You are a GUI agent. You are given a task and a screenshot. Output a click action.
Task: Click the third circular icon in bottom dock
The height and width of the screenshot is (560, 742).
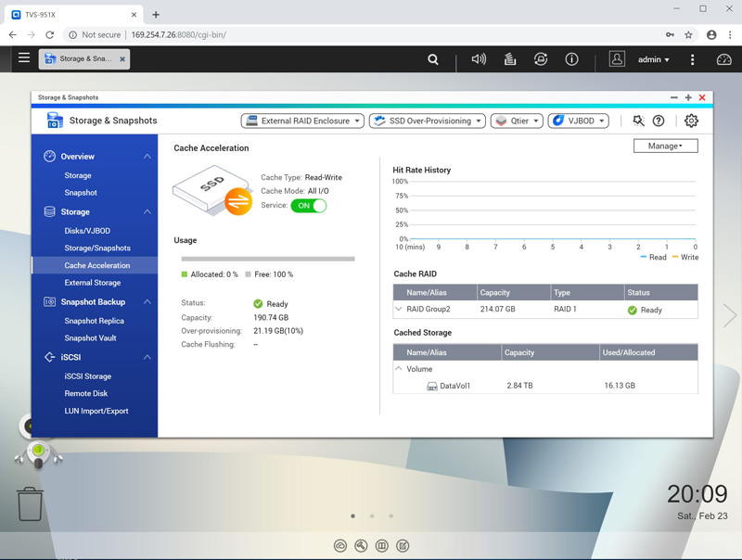(x=382, y=546)
